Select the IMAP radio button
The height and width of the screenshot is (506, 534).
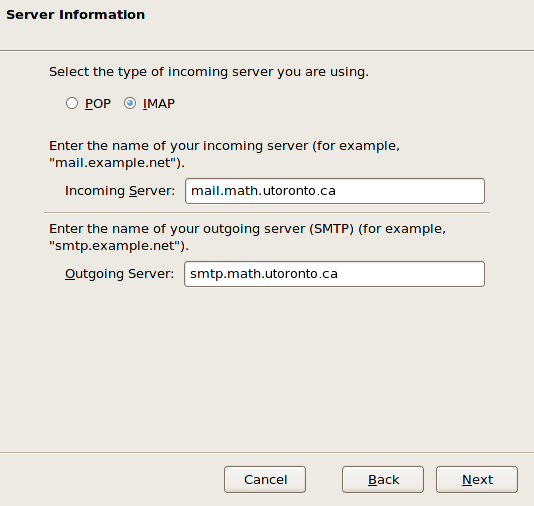point(130,103)
